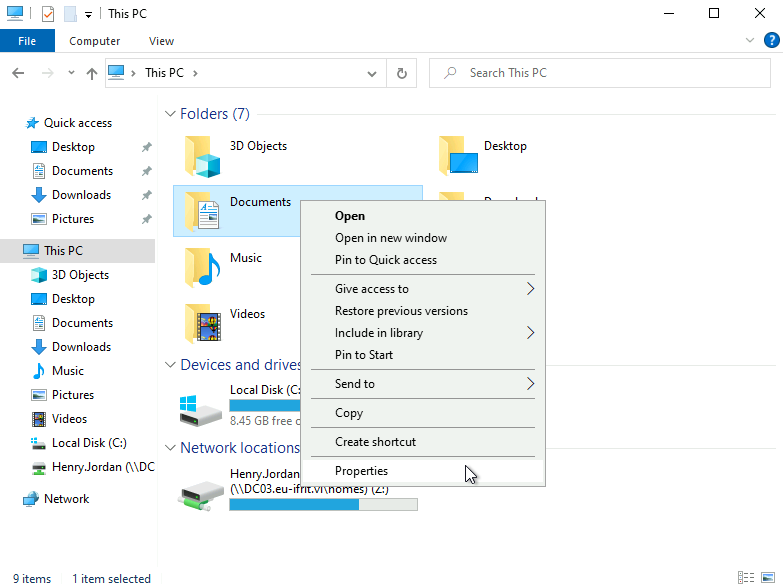This screenshot has width=783, height=588.
Task: Expand the Give access to submenu
Action: (x=422, y=289)
